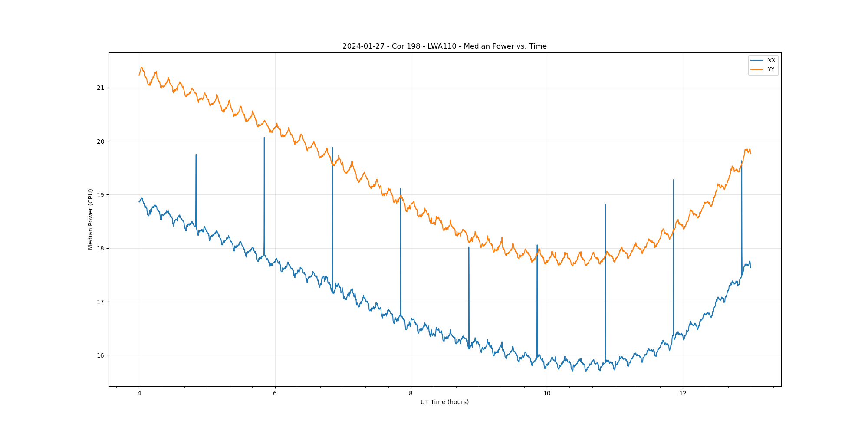Viewport: 868px width, 434px height.
Task: Click y-axis tick label 19
Action: click(x=101, y=195)
